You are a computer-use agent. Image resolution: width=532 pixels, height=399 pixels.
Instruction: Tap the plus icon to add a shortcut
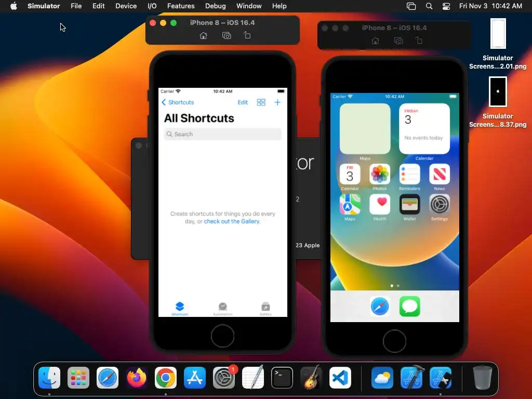pyautogui.click(x=277, y=102)
